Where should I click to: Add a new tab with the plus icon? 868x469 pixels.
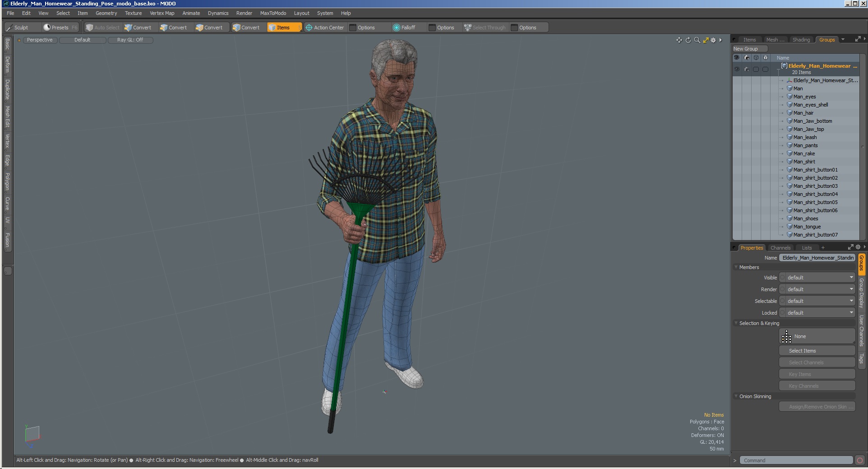point(823,248)
